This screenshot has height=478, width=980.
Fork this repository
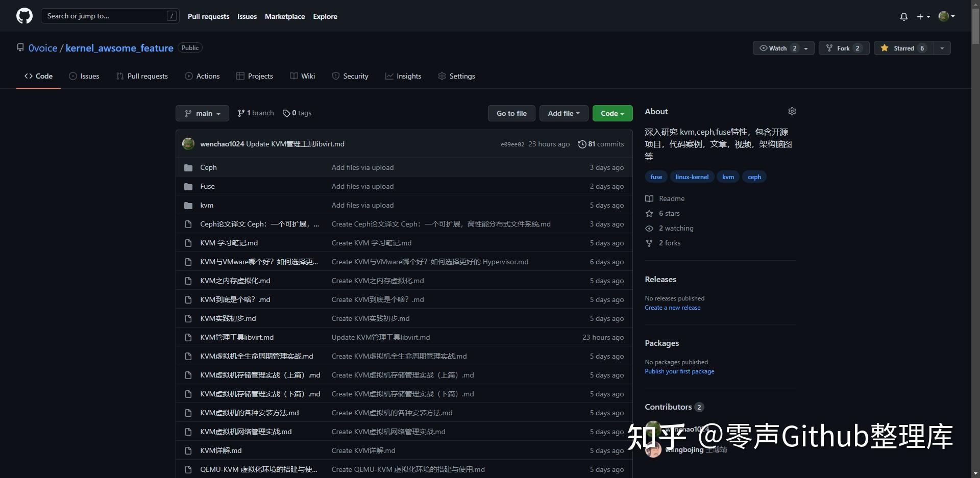tap(843, 47)
